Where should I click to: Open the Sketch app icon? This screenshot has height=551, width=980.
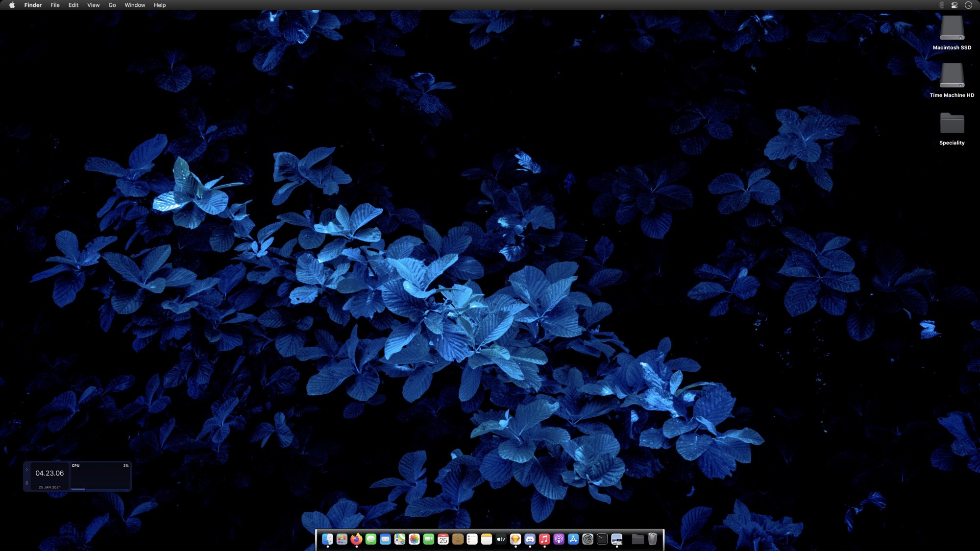pyautogui.click(x=515, y=539)
